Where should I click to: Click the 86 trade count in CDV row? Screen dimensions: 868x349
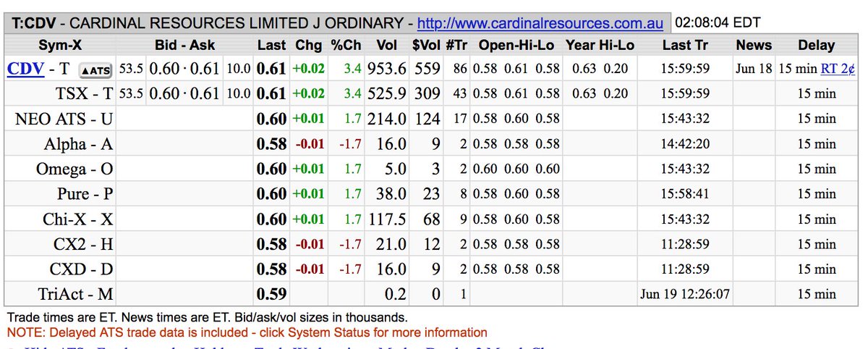point(460,70)
